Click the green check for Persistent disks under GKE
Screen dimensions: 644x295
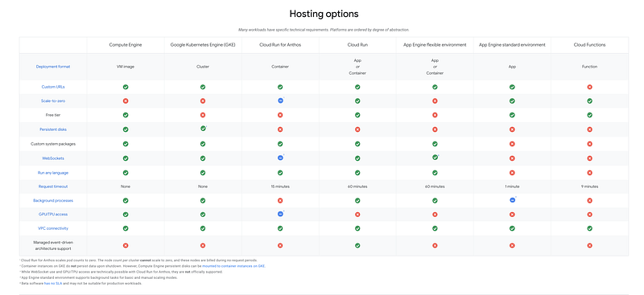tap(203, 129)
